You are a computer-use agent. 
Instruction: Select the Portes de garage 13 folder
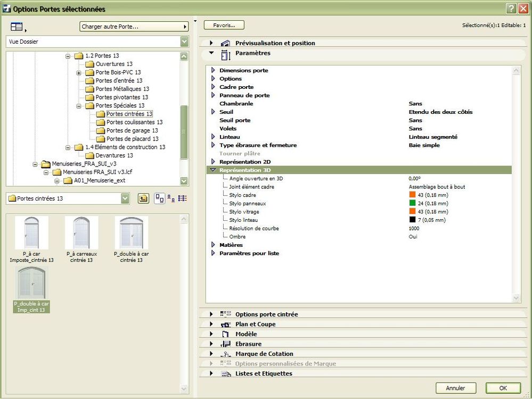(x=132, y=130)
